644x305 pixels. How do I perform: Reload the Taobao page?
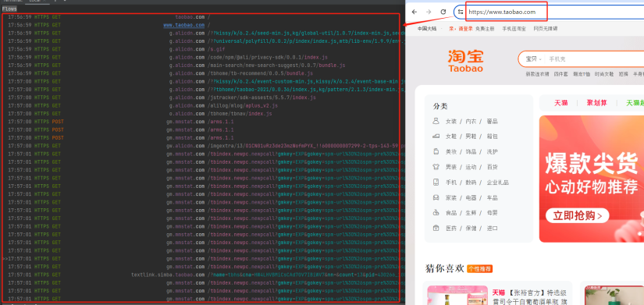click(443, 12)
